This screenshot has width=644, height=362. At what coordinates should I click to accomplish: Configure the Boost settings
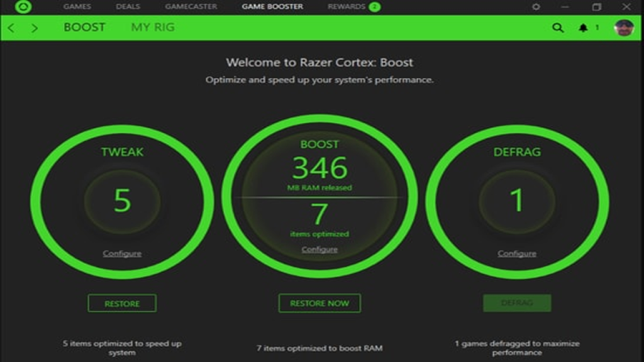(319, 249)
